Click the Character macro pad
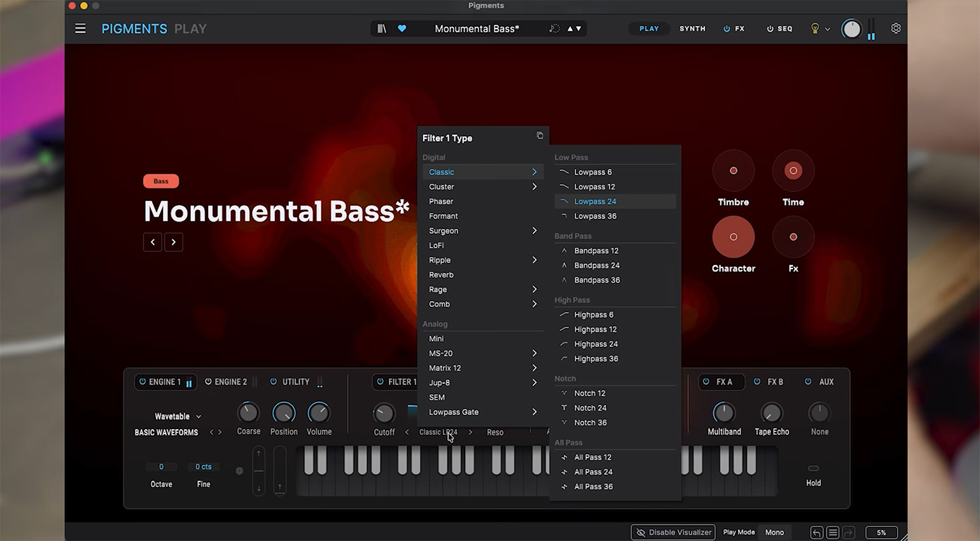Image resolution: width=980 pixels, height=541 pixels. pyautogui.click(x=733, y=237)
